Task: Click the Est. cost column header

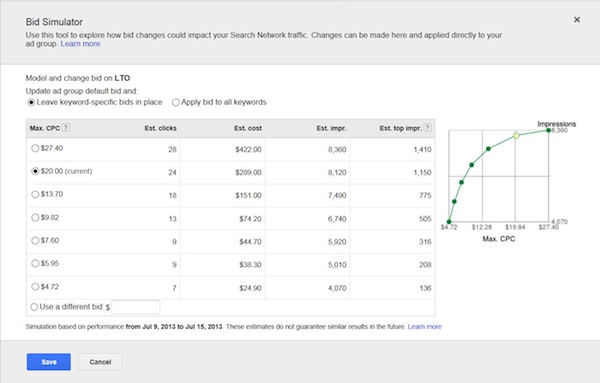Action: point(248,128)
